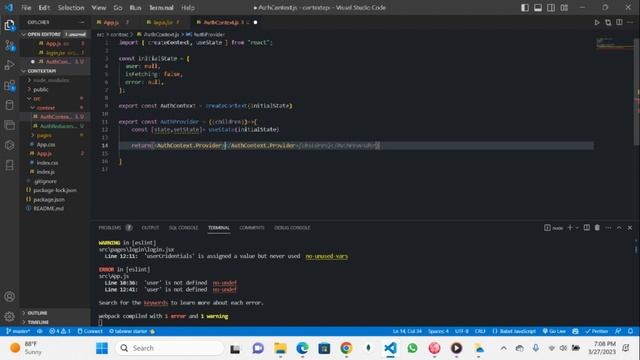Click the editor minimap preview

(x=614, y=43)
